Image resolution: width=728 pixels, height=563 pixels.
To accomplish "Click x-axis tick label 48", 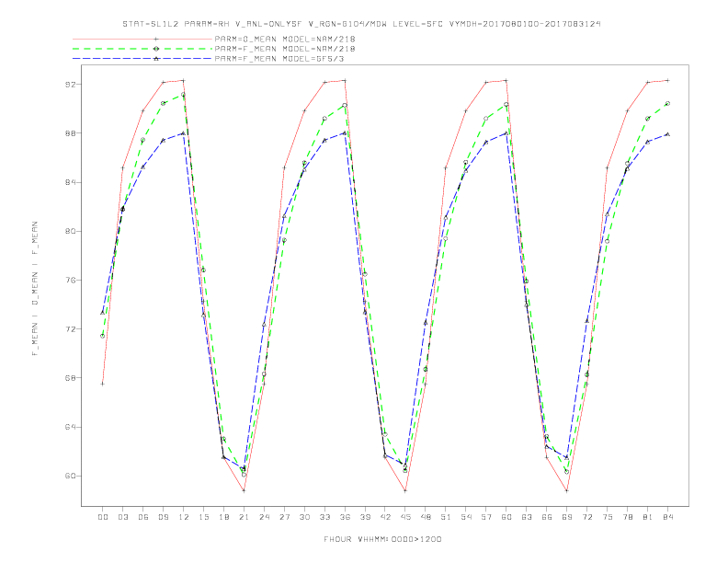I will coord(426,517).
